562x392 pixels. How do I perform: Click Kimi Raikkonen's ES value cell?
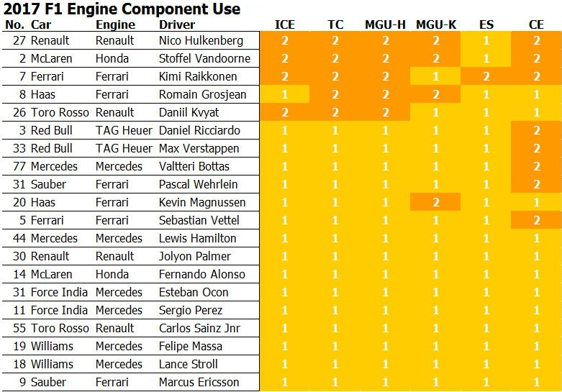click(486, 76)
